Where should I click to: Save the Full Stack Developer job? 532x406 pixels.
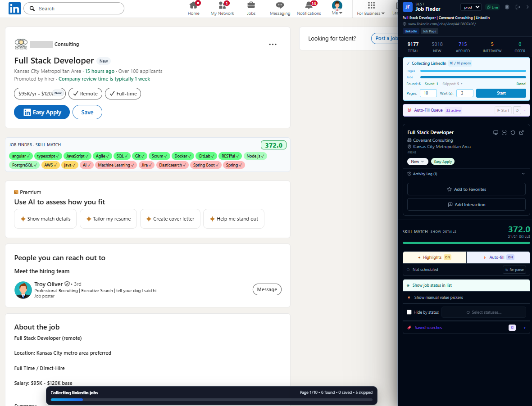[87, 112]
